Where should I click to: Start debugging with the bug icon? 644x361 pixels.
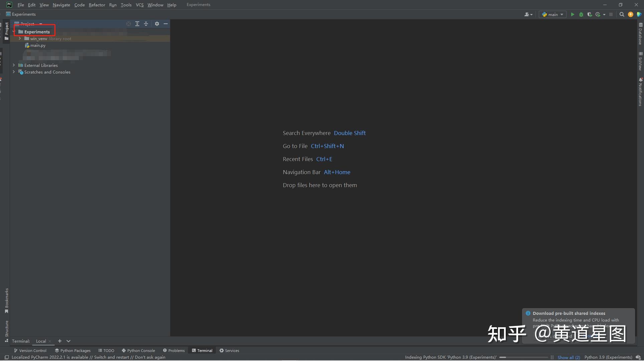coord(581,14)
